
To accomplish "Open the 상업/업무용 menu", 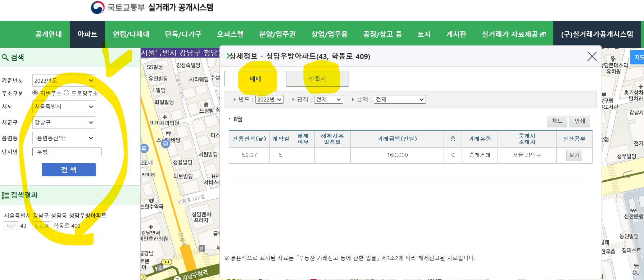I will pyautogui.click(x=330, y=34).
